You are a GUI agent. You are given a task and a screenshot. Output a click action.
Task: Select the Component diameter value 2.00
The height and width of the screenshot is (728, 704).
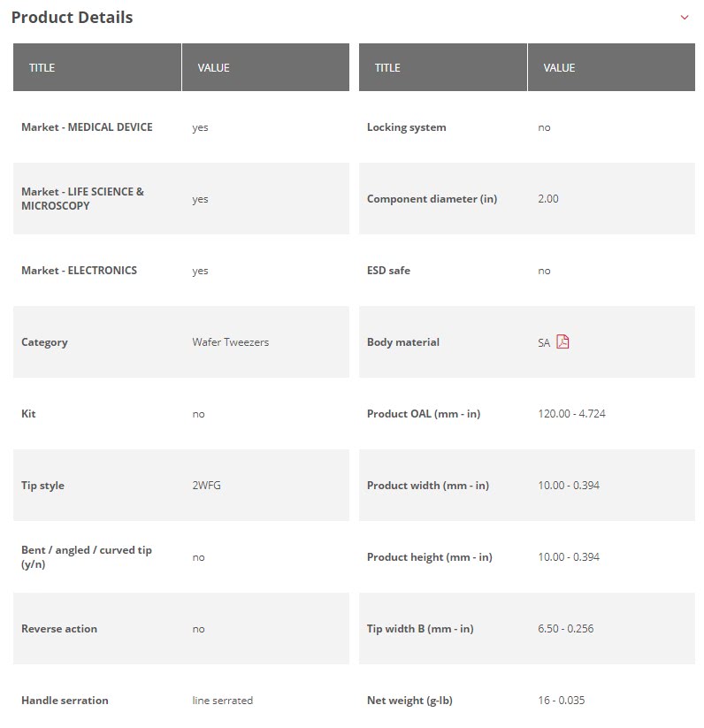tap(548, 199)
